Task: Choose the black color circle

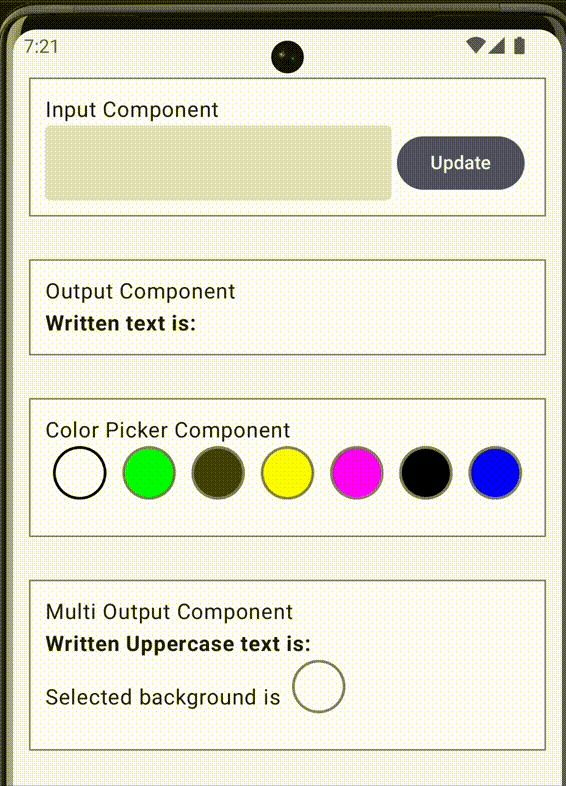Action: click(426, 473)
